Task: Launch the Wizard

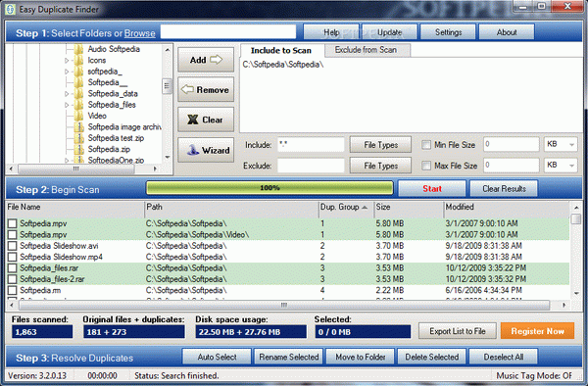Action: coord(206,150)
